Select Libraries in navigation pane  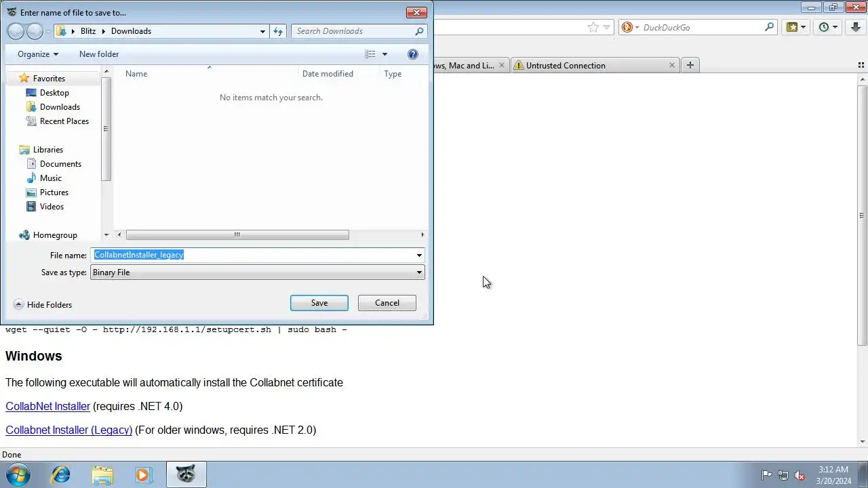click(x=48, y=150)
